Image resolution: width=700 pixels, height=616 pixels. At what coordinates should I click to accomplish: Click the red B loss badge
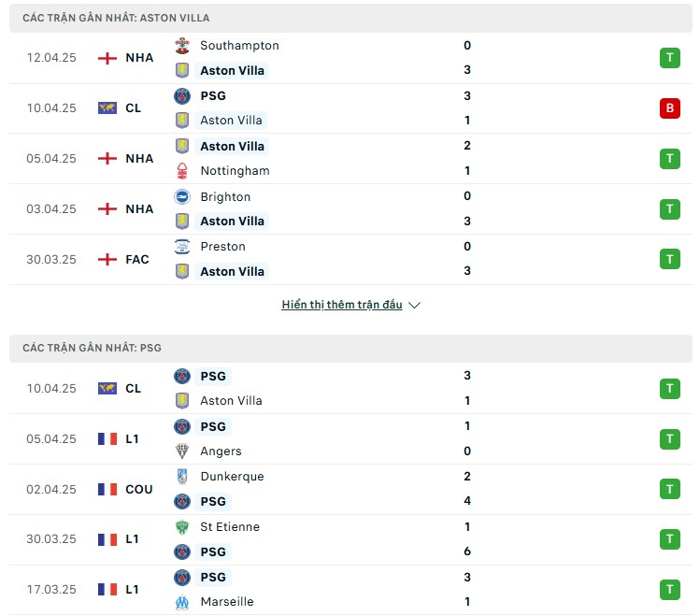[x=670, y=108]
